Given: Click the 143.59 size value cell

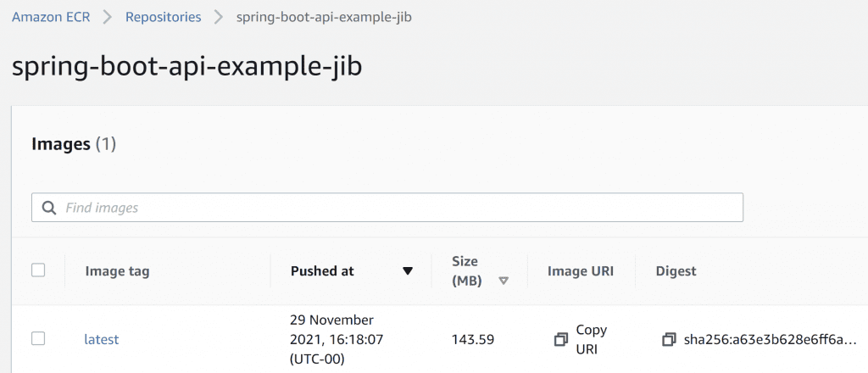Looking at the screenshot, I should 473,339.
